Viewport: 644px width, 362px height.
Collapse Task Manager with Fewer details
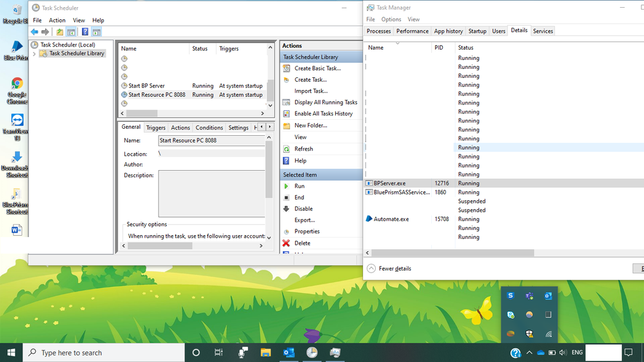point(395,269)
